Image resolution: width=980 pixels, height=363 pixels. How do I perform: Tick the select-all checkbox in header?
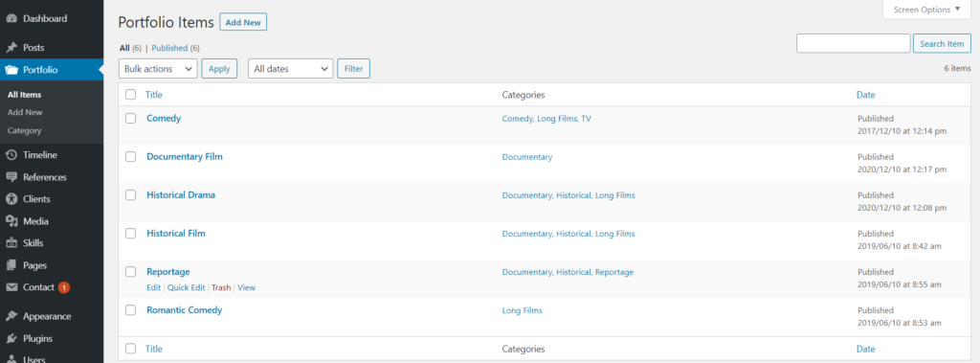click(130, 95)
